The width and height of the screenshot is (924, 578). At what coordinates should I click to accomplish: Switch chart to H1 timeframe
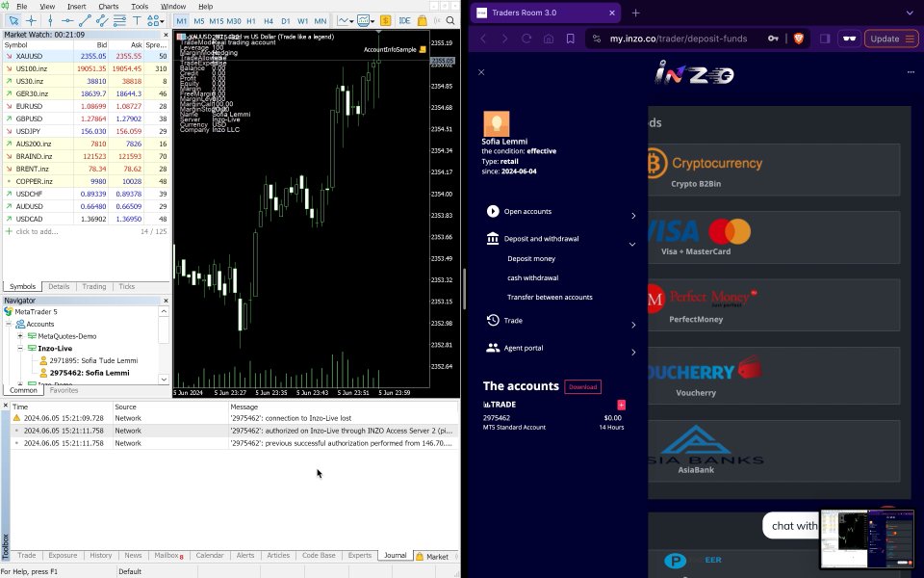point(251,20)
